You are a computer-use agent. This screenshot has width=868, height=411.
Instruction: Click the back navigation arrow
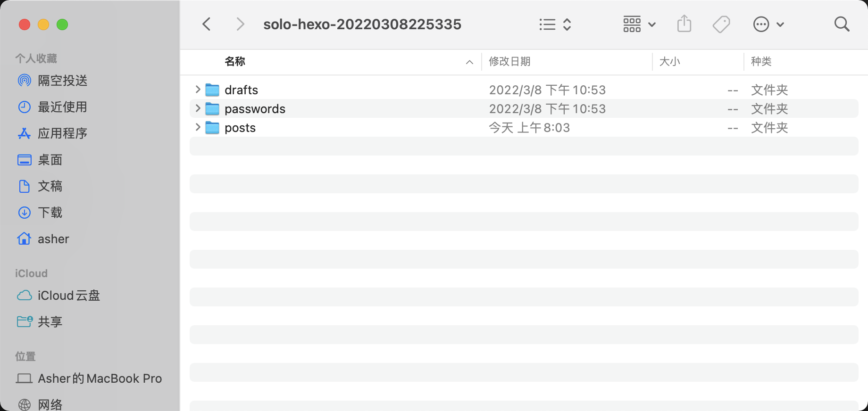tap(207, 24)
